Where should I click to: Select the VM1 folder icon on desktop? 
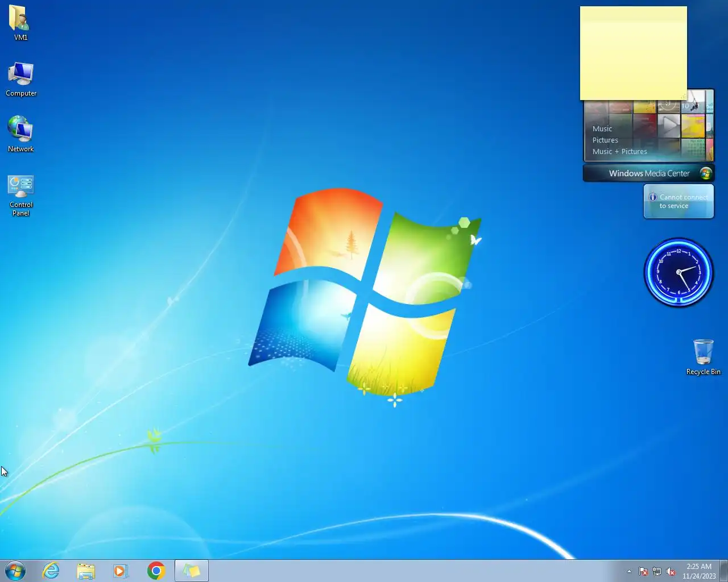point(20,23)
